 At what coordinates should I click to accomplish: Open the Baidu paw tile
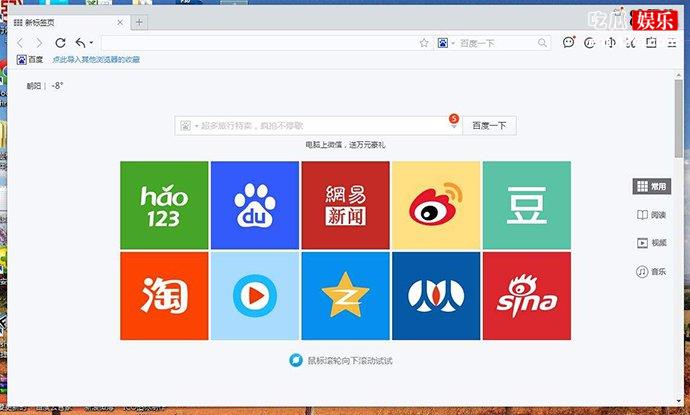pos(255,205)
